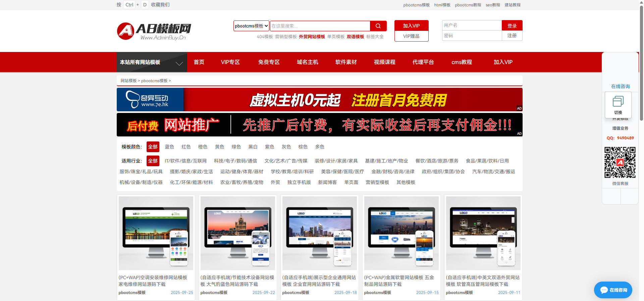The image size is (644, 301).
Task: Click the 切换 switch window icon
Action: (x=618, y=105)
